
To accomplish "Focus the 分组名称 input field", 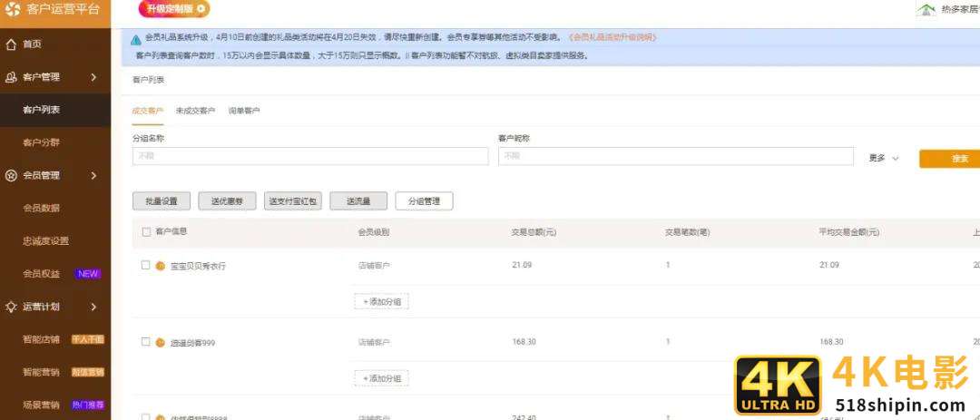I will 310,156.
